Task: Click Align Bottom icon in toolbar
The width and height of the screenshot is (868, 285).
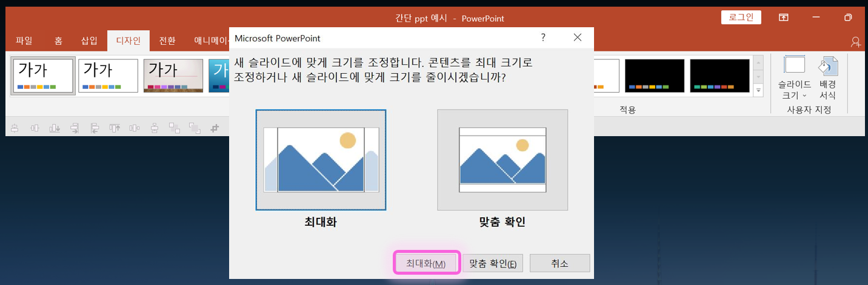Action: 55,128
